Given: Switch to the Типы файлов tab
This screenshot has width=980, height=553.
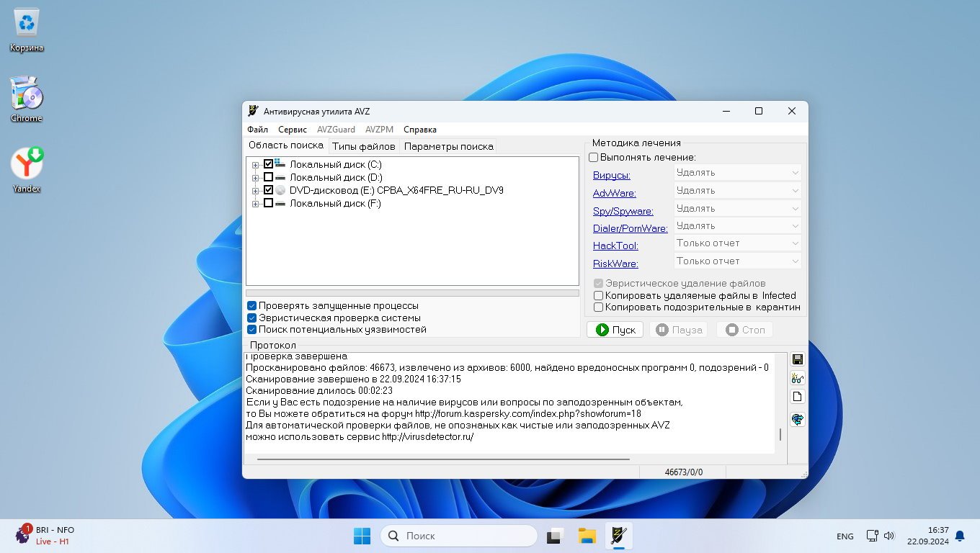Looking at the screenshot, I should [x=363, y=146].
